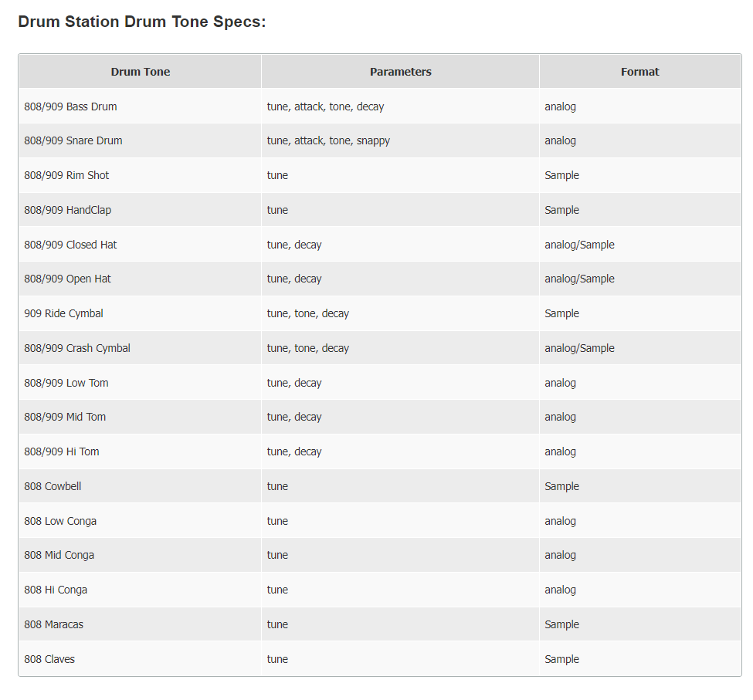Click 'tune' in the Claves row

pos(401,659)
